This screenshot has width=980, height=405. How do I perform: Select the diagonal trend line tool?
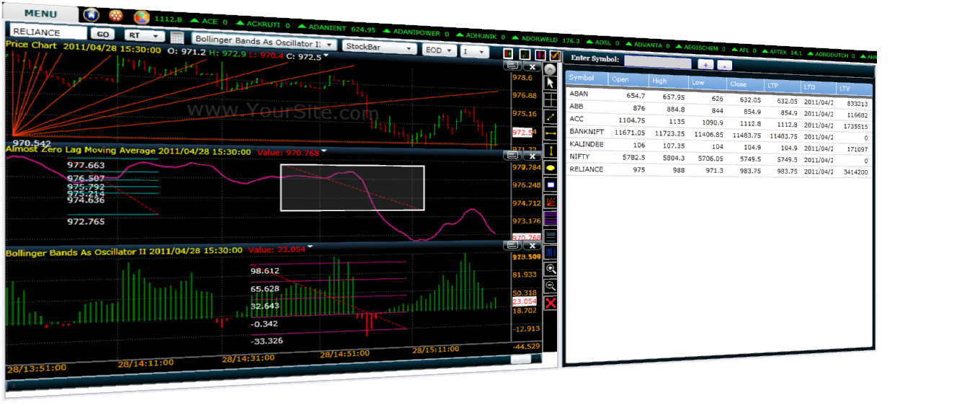(551, 117)
